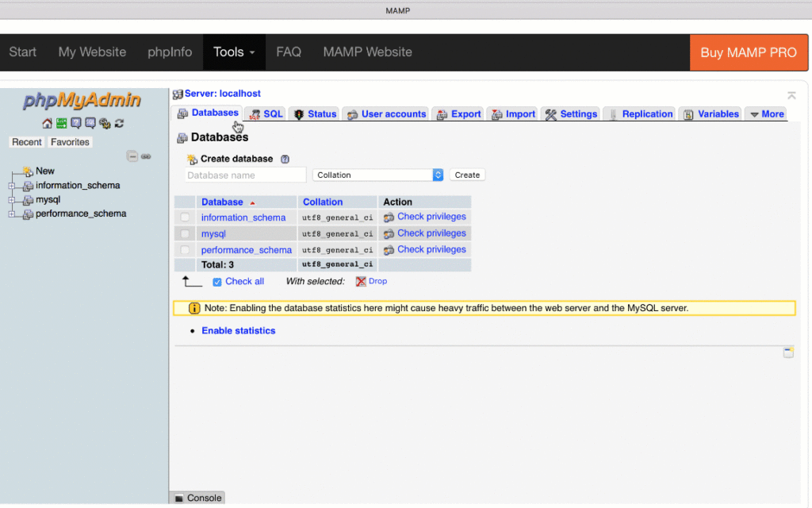Image resolution: width=812 pixels, height=508 pixels.
Task: Open the SQL tab
Action: 266,114
